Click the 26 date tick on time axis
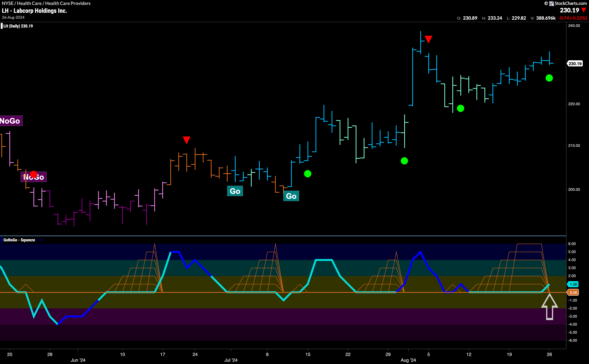 point(549,354)
